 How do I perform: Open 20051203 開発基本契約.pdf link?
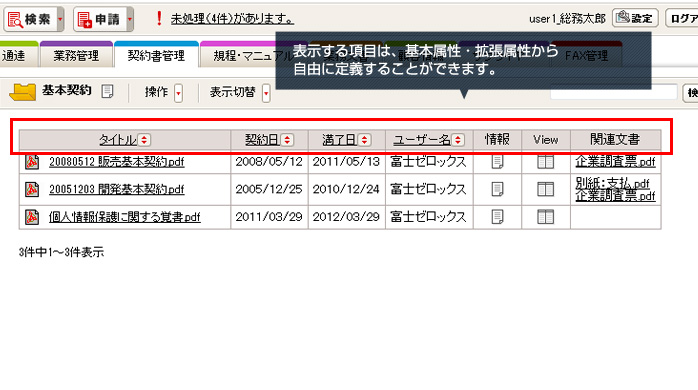pyautogui.click(x=117, y=189)
